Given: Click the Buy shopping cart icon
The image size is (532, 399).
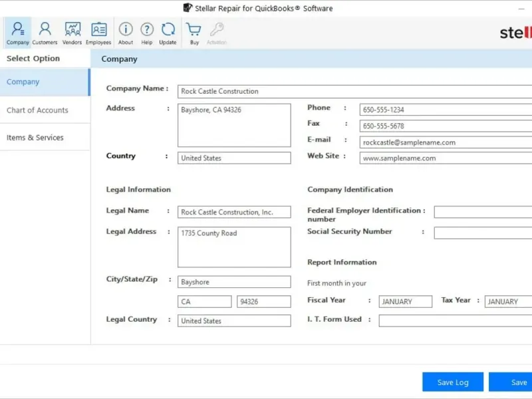Looking at the screenshot, I should 194,33.
